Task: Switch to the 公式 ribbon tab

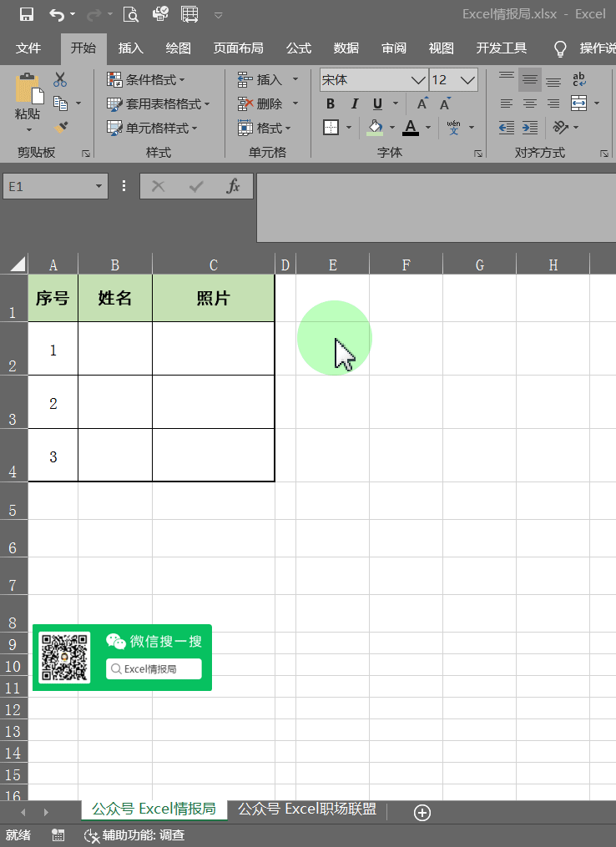Action: coord(299,48)
